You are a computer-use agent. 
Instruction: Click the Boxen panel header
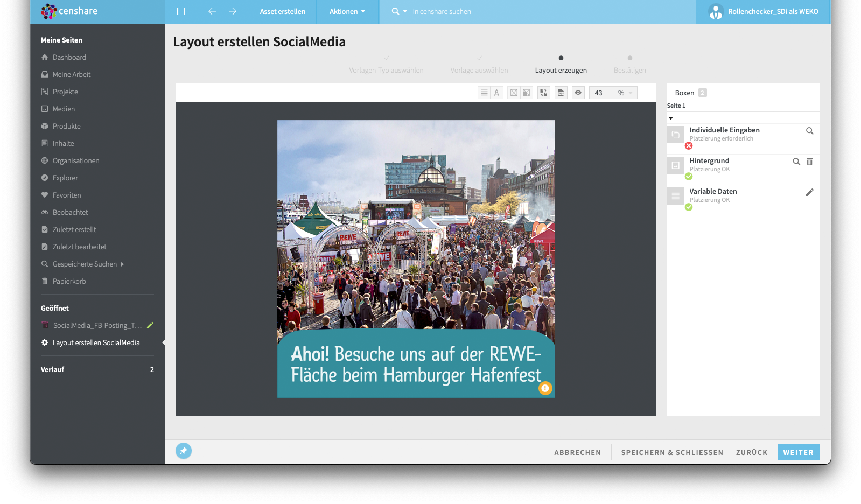coord(691,93)
